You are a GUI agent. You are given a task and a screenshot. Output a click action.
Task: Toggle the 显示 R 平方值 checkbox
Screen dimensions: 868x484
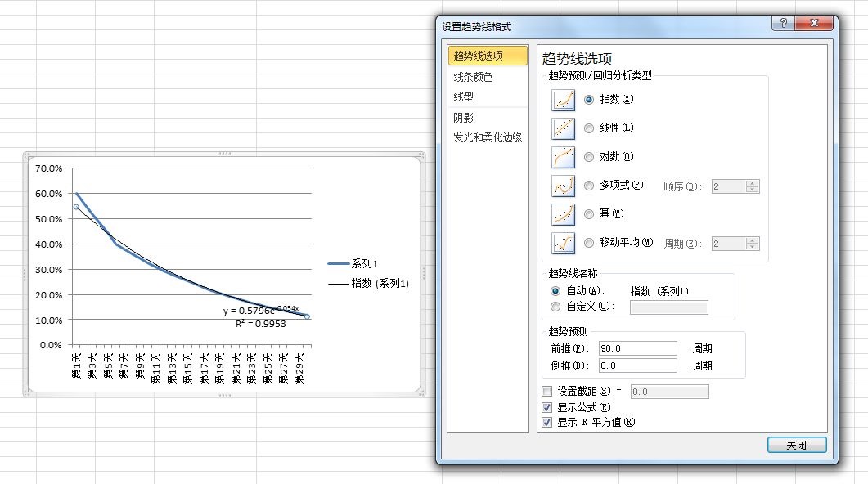coord(547,423)
